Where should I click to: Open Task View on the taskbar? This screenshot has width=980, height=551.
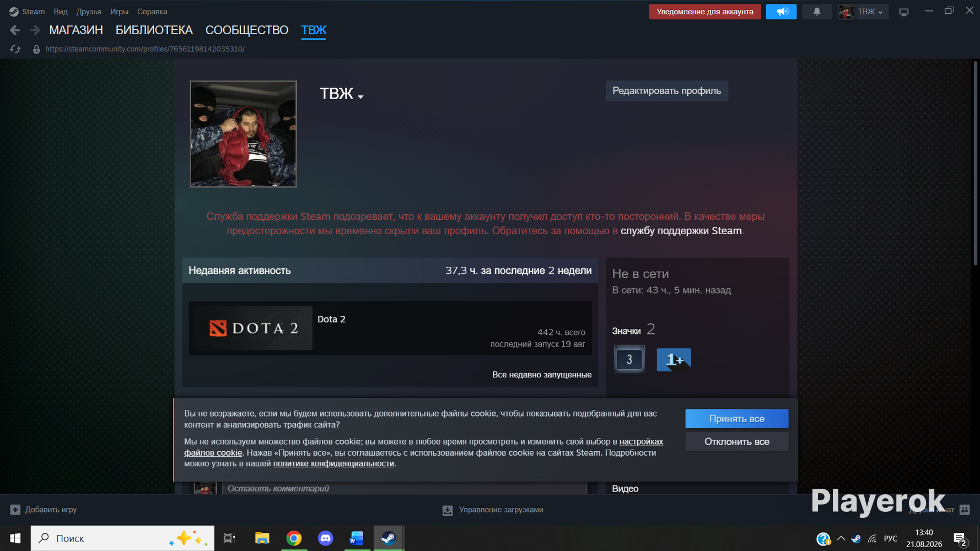(229, 538)
